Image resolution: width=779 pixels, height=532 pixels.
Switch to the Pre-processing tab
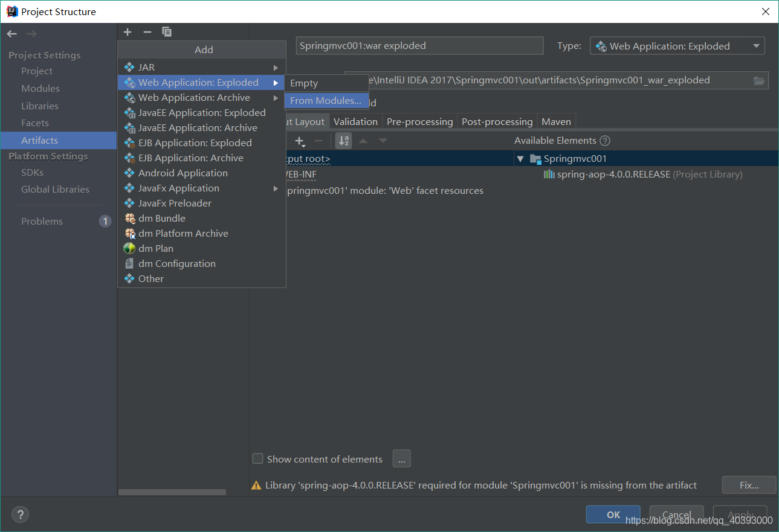click(x=419, y=121)
